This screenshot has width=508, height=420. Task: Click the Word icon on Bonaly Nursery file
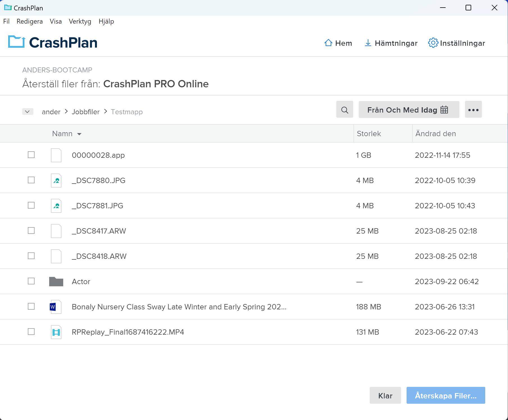[x=56, y=307]
